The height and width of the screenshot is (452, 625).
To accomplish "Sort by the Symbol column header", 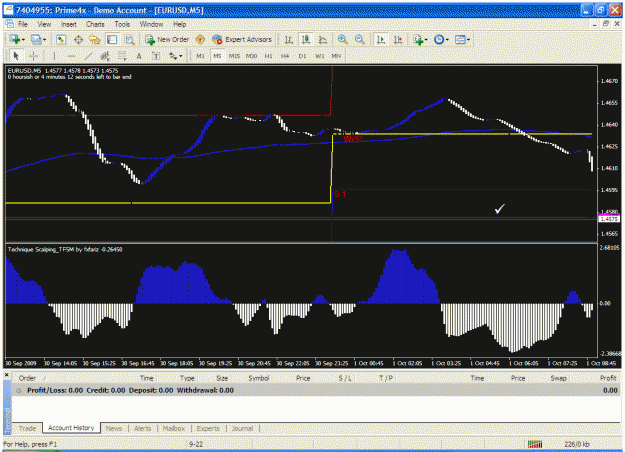I will [259, 378].
